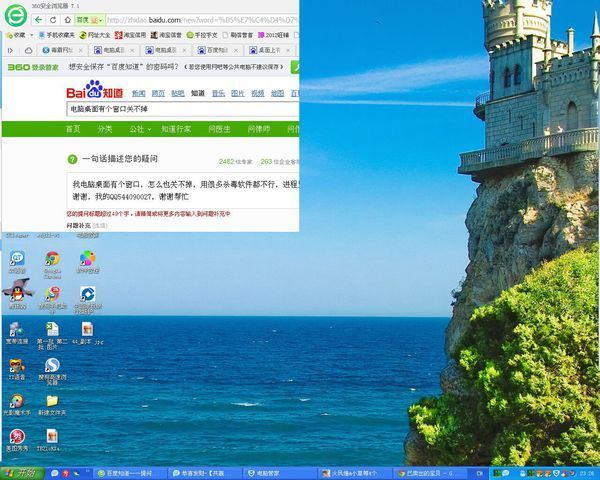600x480 pixels.
Task: Switch to the 桌面上 browser tab
Action: pos(269,50)
